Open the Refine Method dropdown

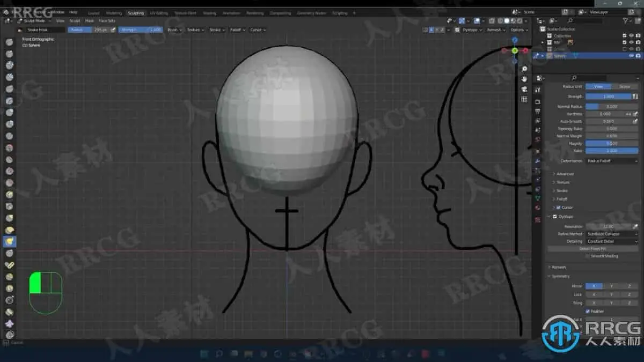[612, 234]
